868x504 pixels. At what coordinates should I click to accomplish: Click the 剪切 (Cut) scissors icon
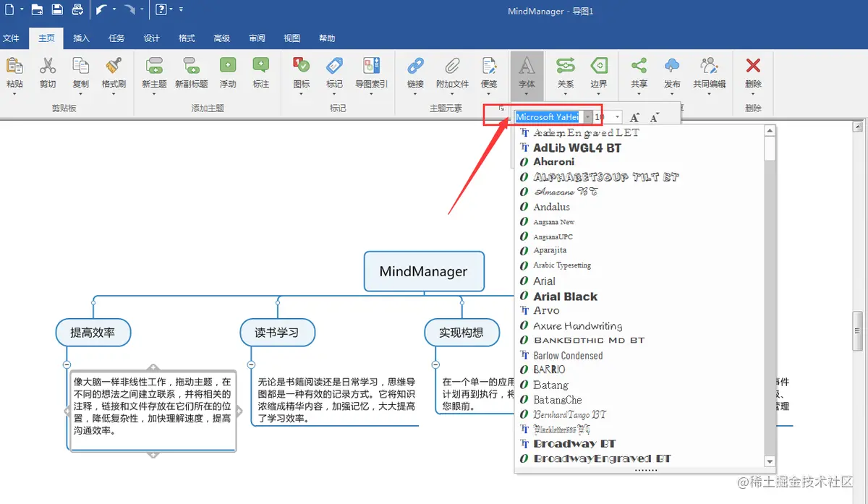coord(48,67)
